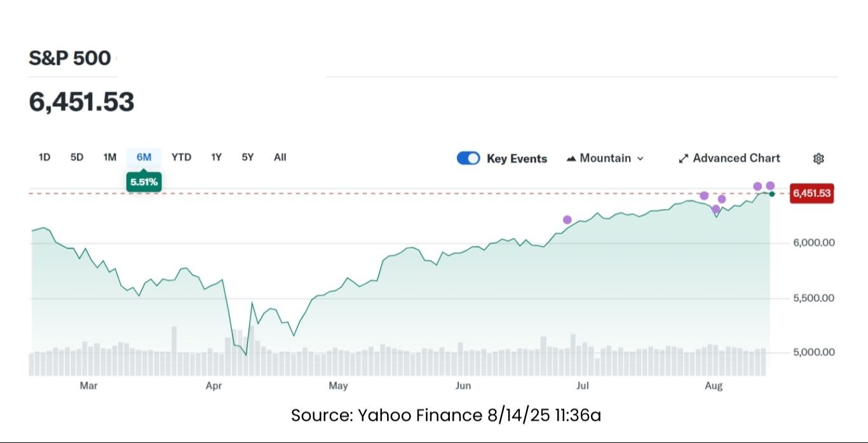Click the 5.51% gain badge
This screenshot has width=868, height=443.
(144, 183)
